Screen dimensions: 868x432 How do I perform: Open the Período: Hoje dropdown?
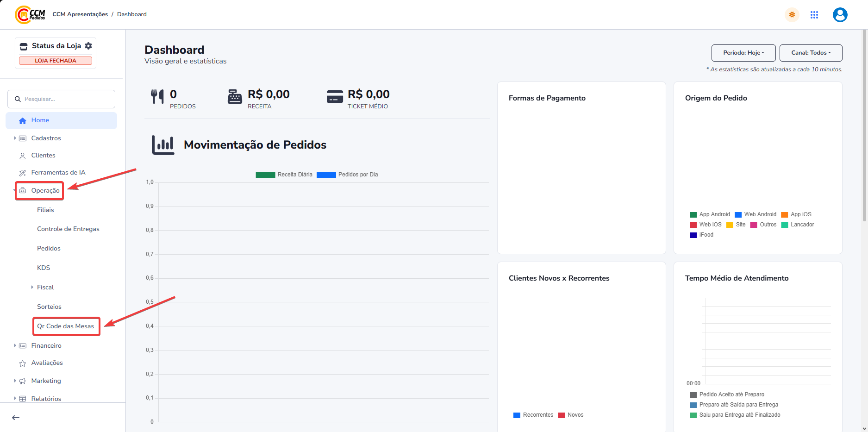[743, 53]
